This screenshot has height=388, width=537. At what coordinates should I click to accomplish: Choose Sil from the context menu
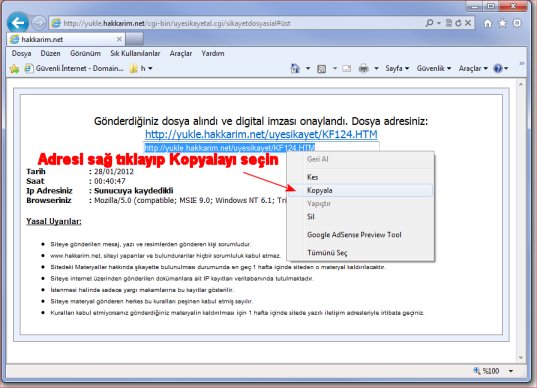click(x=361, y=217)
